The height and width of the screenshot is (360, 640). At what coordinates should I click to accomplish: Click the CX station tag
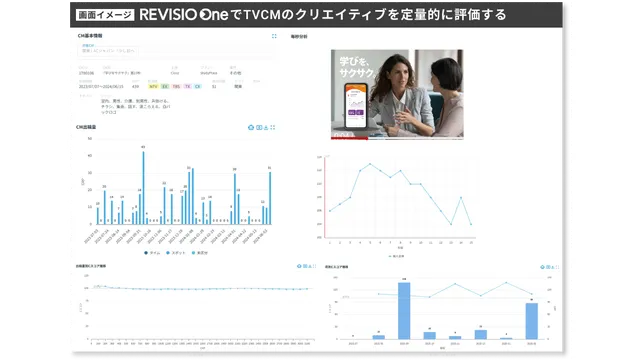(198, 87)
